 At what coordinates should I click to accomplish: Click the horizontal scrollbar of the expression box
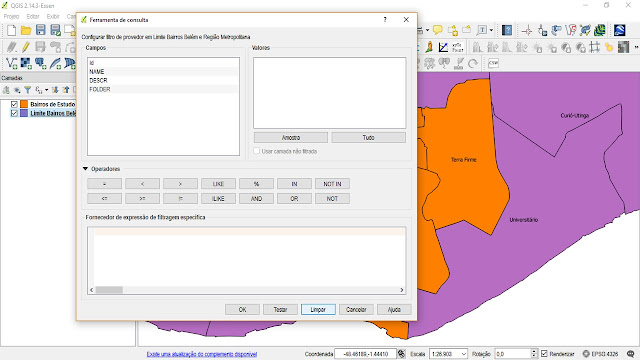coord(247,290)
